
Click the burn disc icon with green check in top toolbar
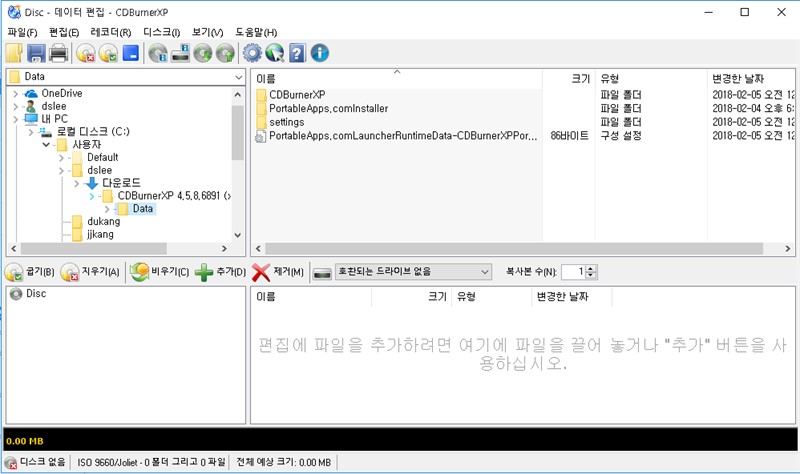click(x=108, y=53)
